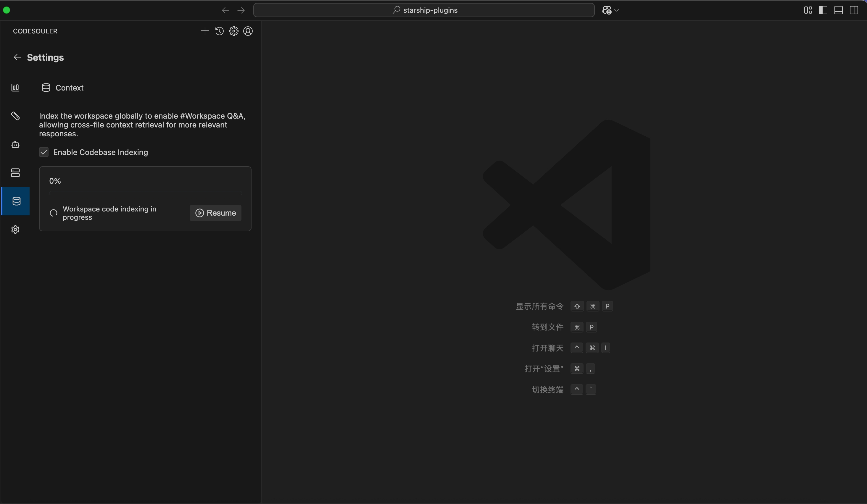
Task: Toggle the primary sidebar layout icon
Action: click(823, 10)
